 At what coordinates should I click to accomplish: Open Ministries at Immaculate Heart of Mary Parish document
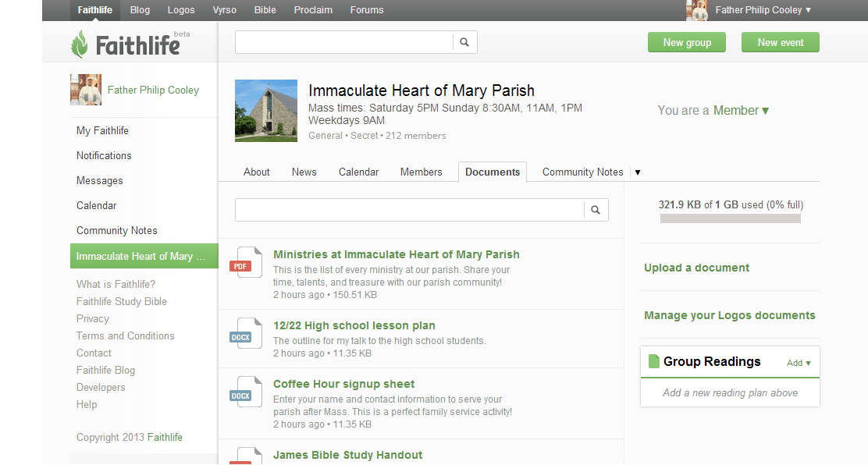(397, 254)
